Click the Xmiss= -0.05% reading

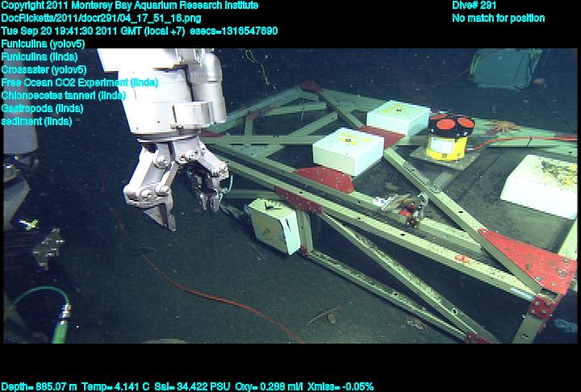point(341,387)
